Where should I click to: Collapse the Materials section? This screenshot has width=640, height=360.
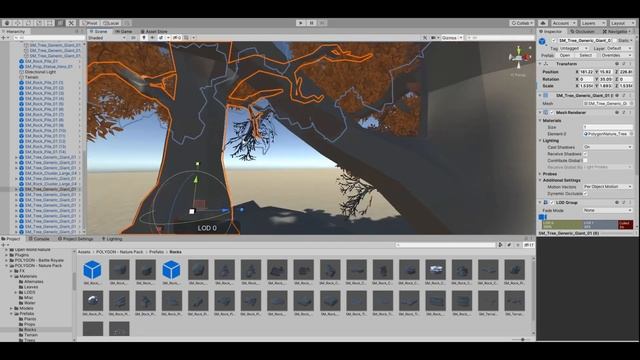540,121
